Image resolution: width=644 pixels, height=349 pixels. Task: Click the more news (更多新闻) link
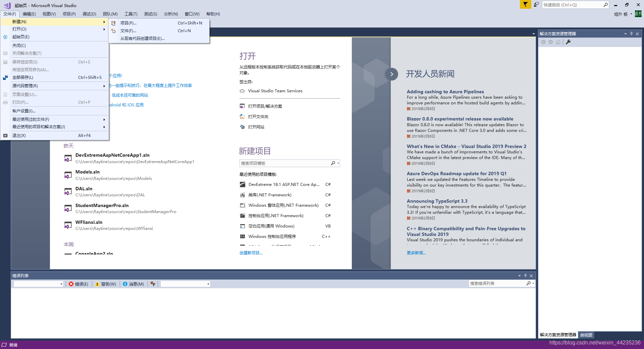(416, 253)
